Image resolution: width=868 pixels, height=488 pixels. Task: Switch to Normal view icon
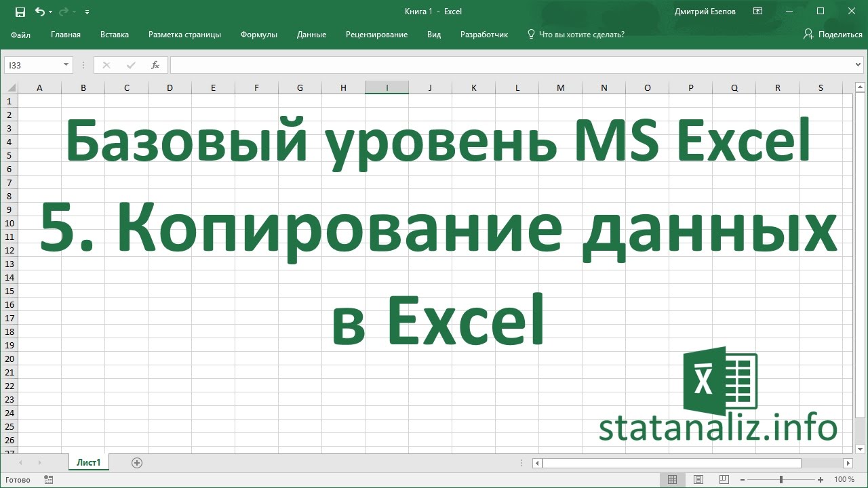(x=672, y=480)
